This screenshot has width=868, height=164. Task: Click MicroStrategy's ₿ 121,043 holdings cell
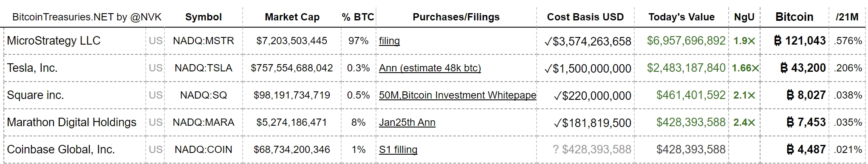pos(800,41)
